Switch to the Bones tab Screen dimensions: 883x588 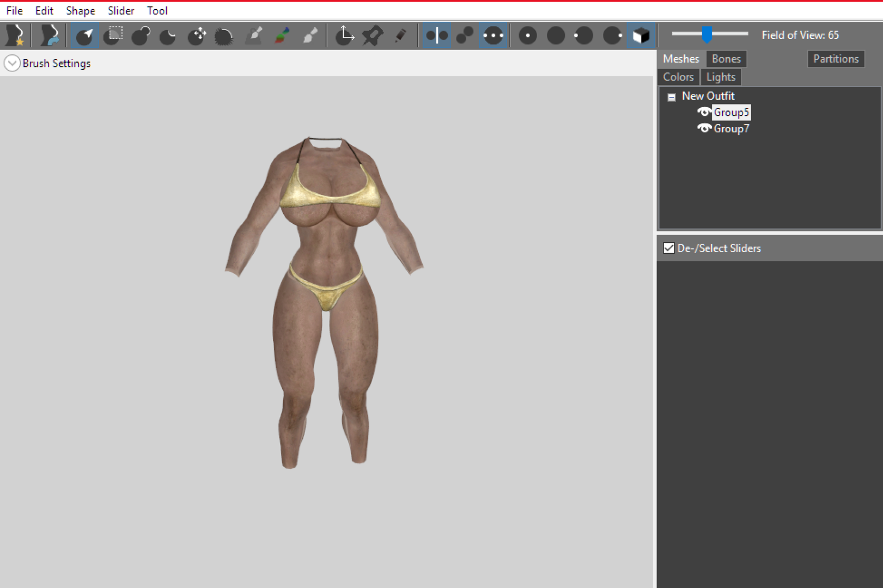726,59
